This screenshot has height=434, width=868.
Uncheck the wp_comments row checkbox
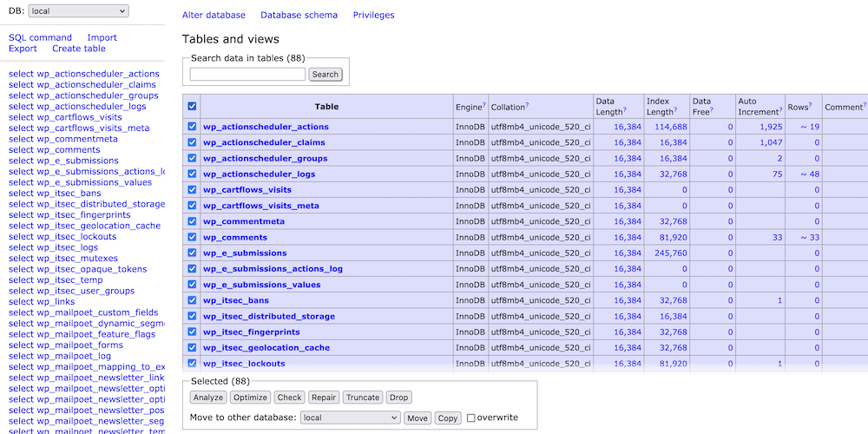click(x=192, y=237)
